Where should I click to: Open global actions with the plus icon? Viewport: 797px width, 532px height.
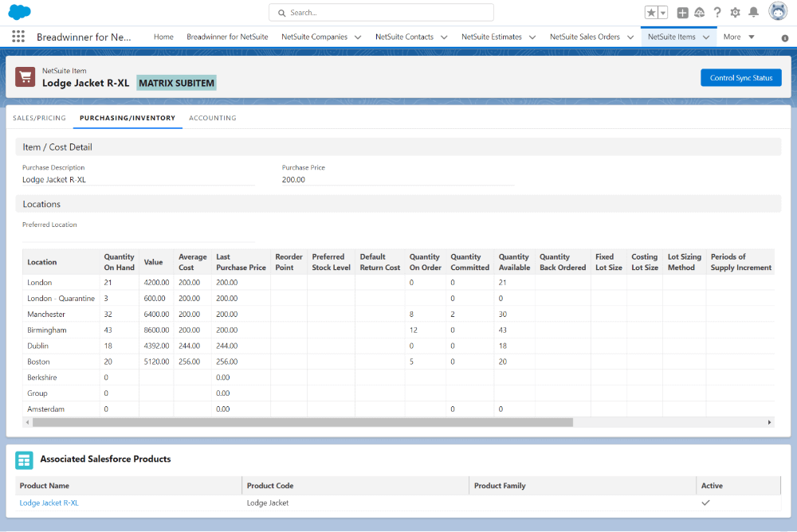pos(681,12)
